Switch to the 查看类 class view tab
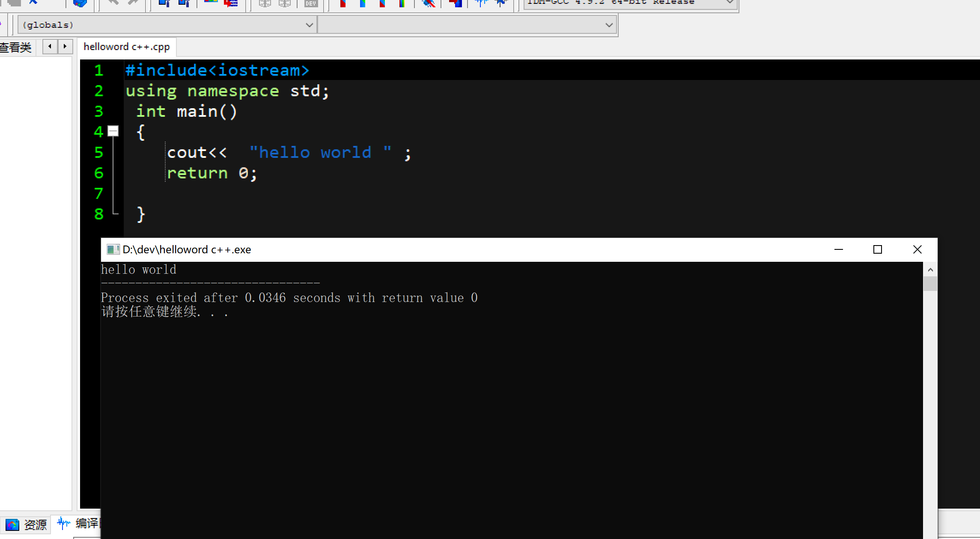This screenshot has width=980, height=539. [x=16, y=47]
